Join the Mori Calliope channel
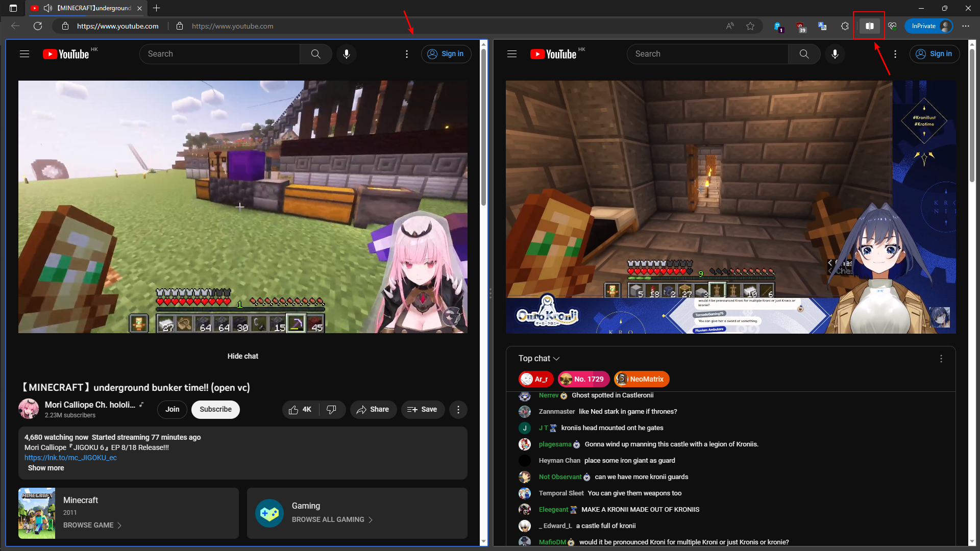 (x=173, y=409)
